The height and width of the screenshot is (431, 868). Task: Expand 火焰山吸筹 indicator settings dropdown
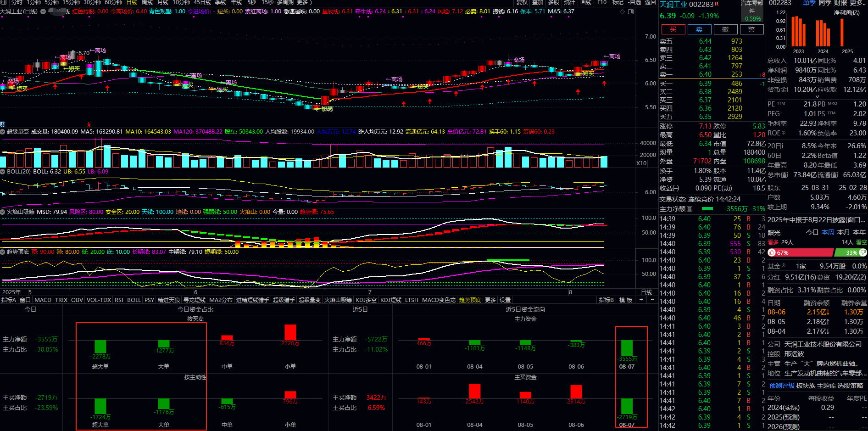(3, 212)
